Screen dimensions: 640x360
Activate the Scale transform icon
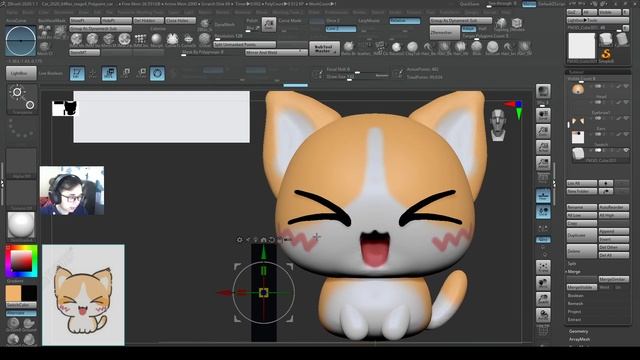(126, 73)
